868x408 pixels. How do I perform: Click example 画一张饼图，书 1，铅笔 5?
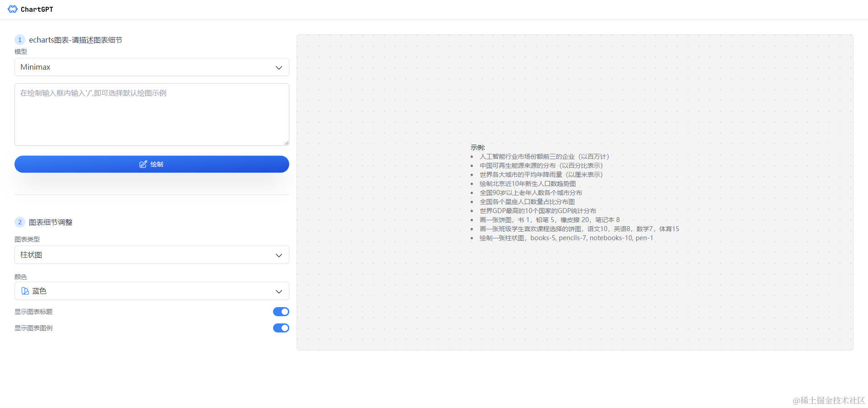click(550, 220)
